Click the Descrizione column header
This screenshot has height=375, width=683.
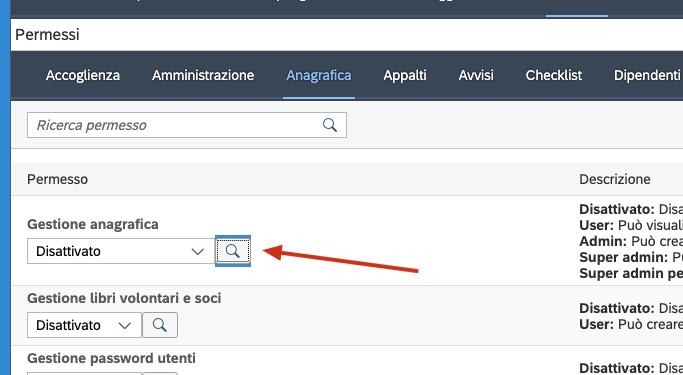[615, 179]
